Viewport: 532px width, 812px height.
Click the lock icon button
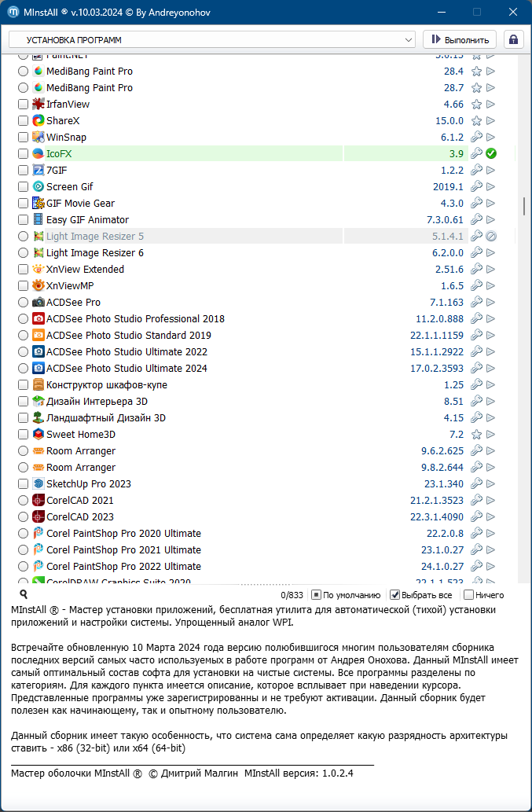[x=514, y=39]
